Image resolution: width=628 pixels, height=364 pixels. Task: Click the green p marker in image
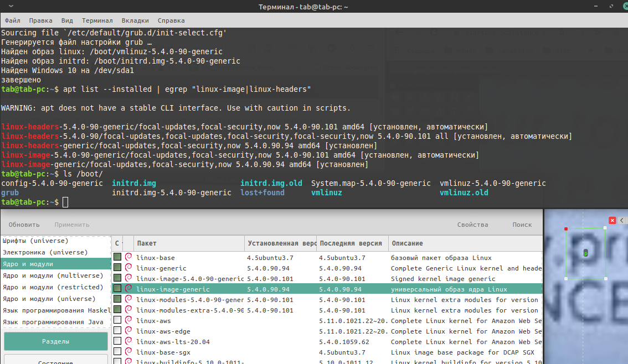pyautogui.click(x=585, y=253)
